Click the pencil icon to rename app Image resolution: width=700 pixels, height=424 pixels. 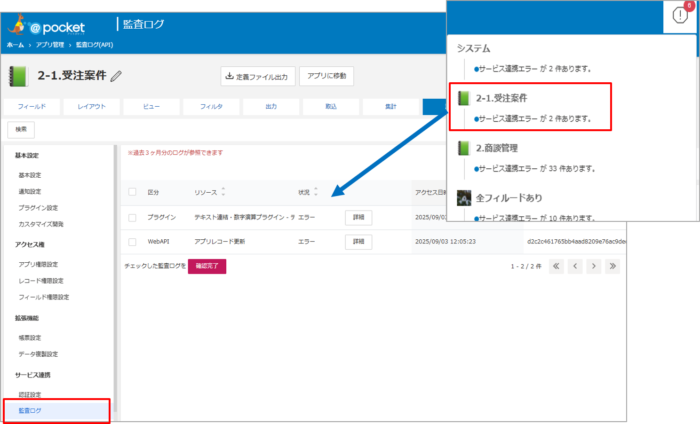[116, 76]
